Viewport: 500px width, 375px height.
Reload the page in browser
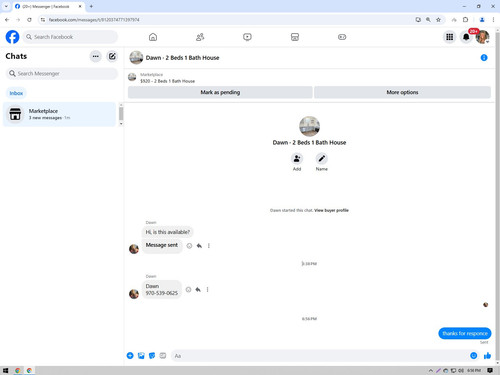click(29, 20)
